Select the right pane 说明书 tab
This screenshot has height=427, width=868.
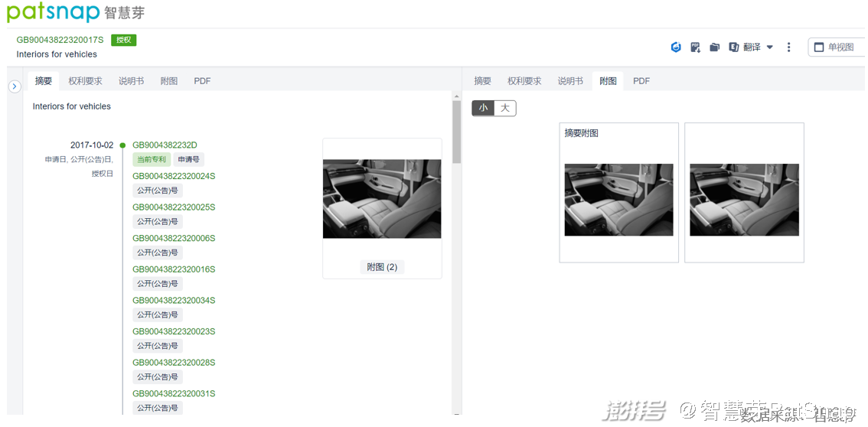point(570,81)
